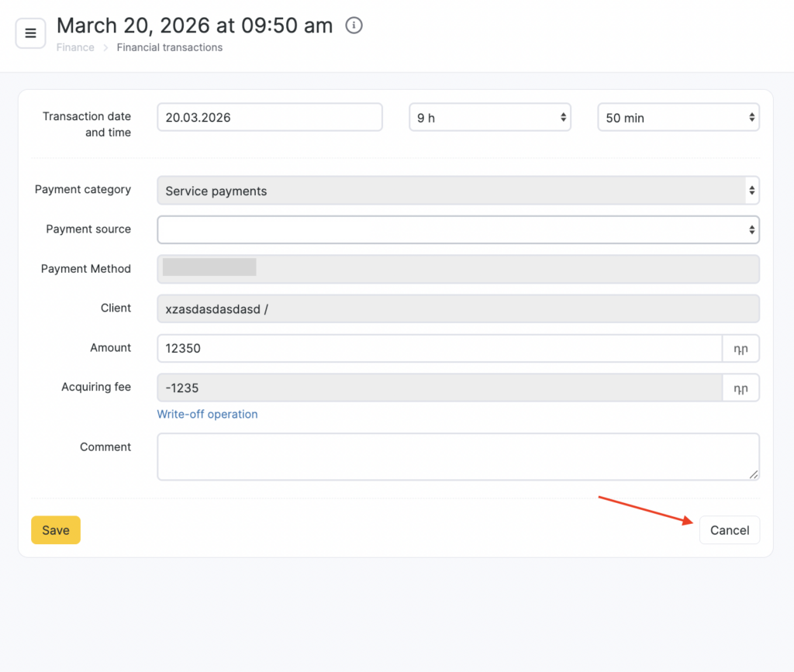Click the Payment Method field
This screenshot has height=672, width=794.
[457, 269]
